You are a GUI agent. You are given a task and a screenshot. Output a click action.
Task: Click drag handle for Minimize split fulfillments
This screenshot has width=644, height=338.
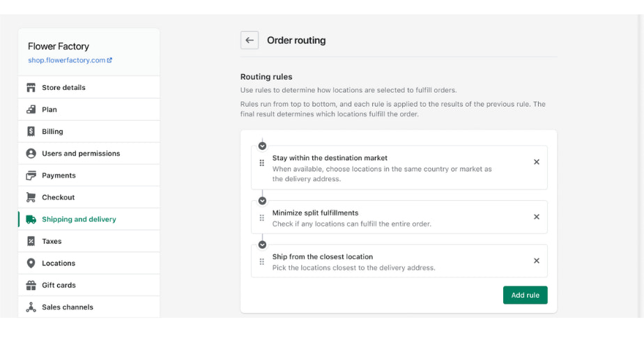(262, 217)
